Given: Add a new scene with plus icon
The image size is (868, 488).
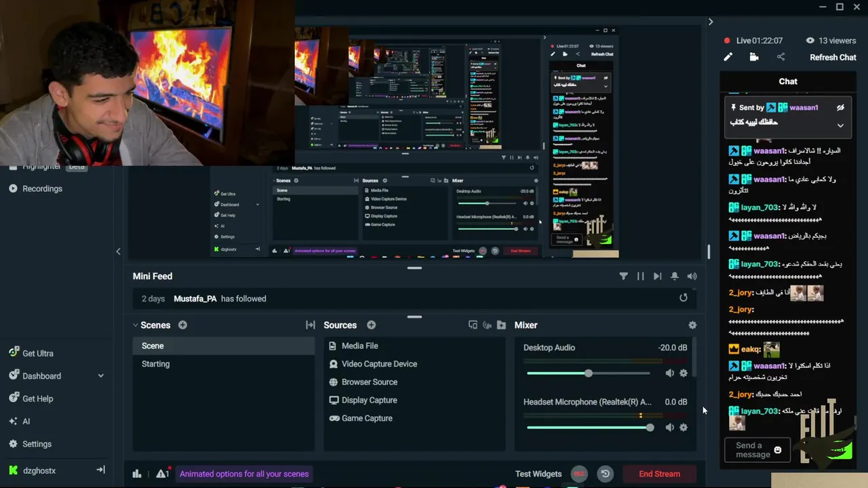Looking at the screenshot, I should point(182,325).
